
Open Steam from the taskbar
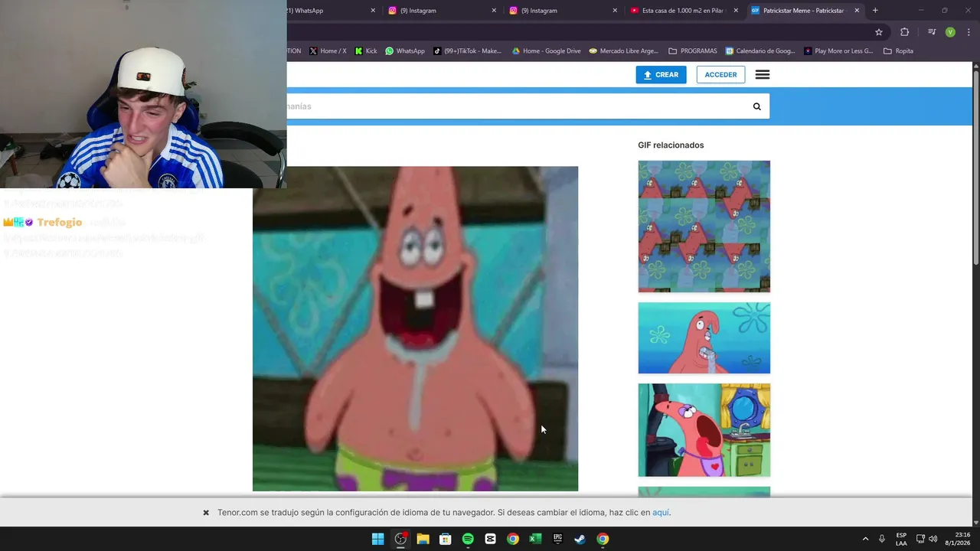point(580,539)
